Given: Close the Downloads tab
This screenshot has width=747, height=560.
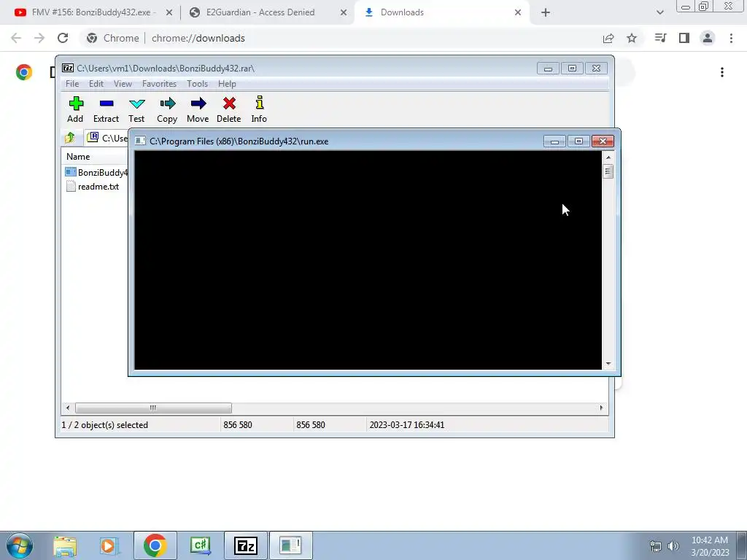Looking at the screenshot, I should tap(518, 13).
